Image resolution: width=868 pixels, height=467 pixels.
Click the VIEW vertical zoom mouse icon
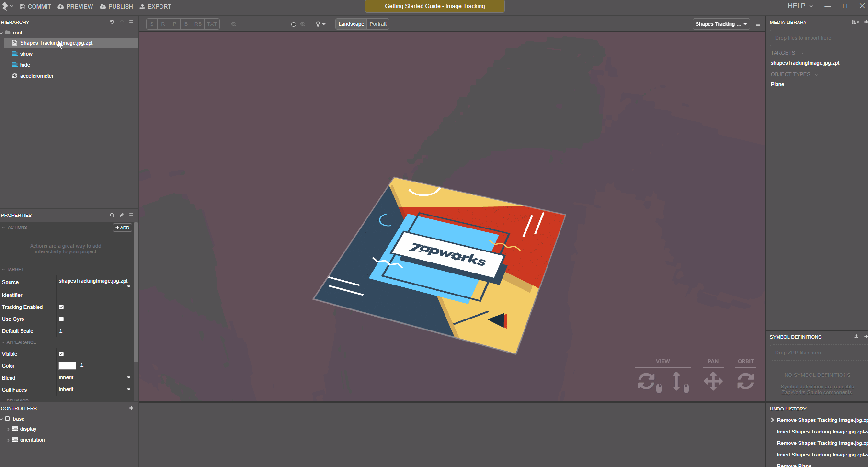(x=681, y=382)
